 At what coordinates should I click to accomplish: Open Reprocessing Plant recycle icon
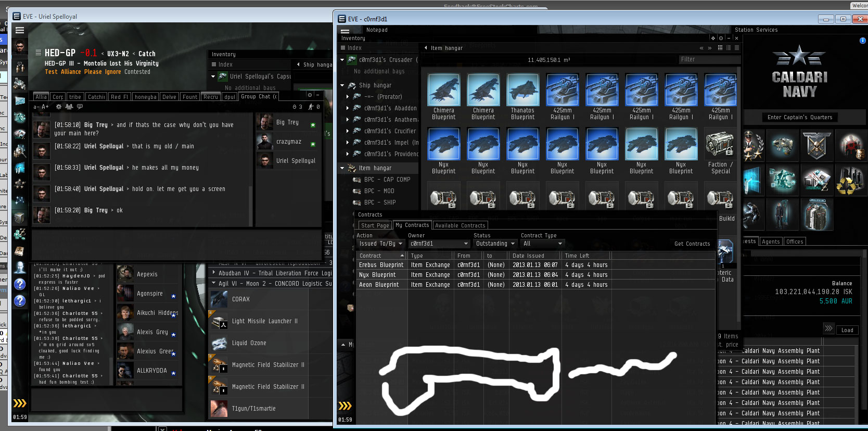point(851,180)
